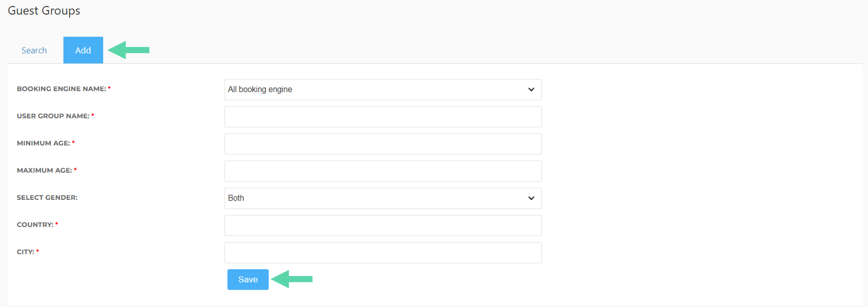Focus the Country input field

pos(383,226)
